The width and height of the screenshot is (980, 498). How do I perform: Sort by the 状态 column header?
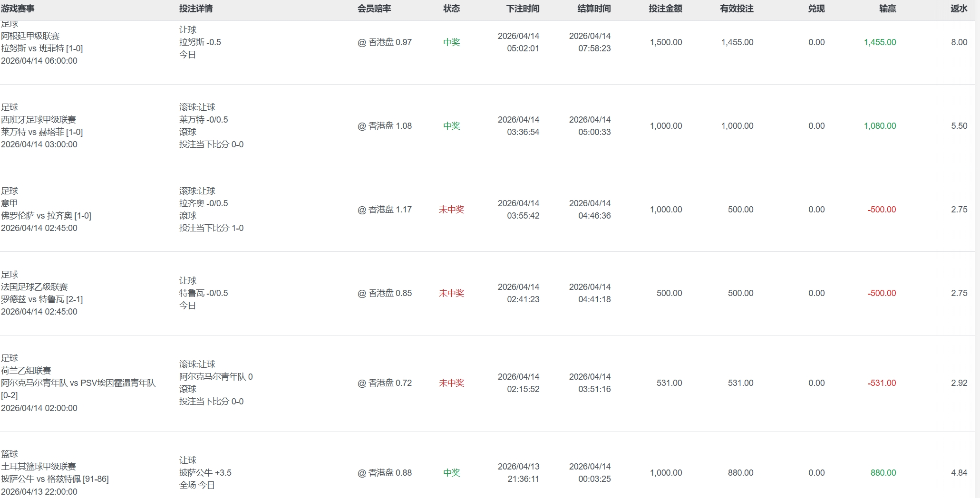pos(451,9)
